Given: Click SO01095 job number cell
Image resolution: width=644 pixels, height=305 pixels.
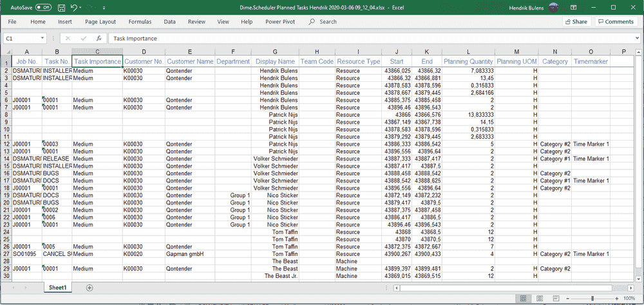Looking at the screenshot, I should 26,254.
